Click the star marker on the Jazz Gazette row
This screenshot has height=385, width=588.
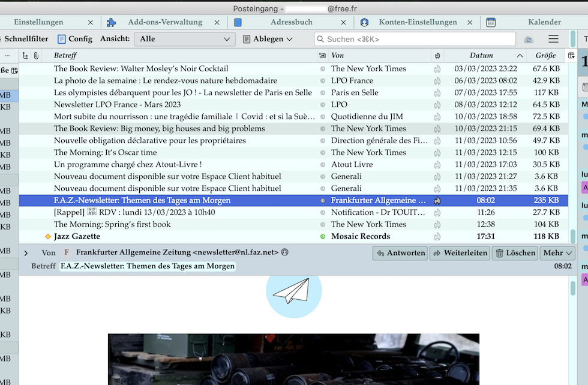[x=47, y=236]
